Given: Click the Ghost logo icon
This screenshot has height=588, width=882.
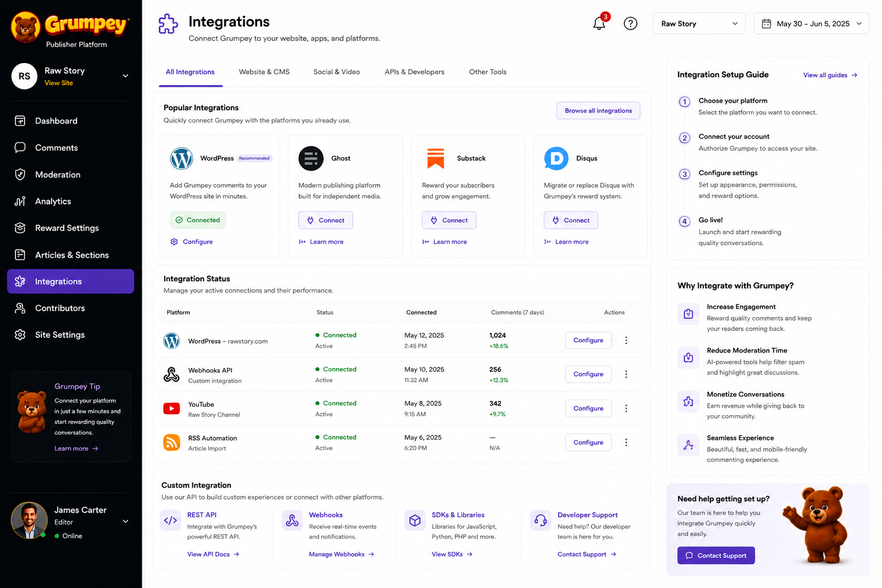Looking at the screenshot, I should tap(311, 158).
